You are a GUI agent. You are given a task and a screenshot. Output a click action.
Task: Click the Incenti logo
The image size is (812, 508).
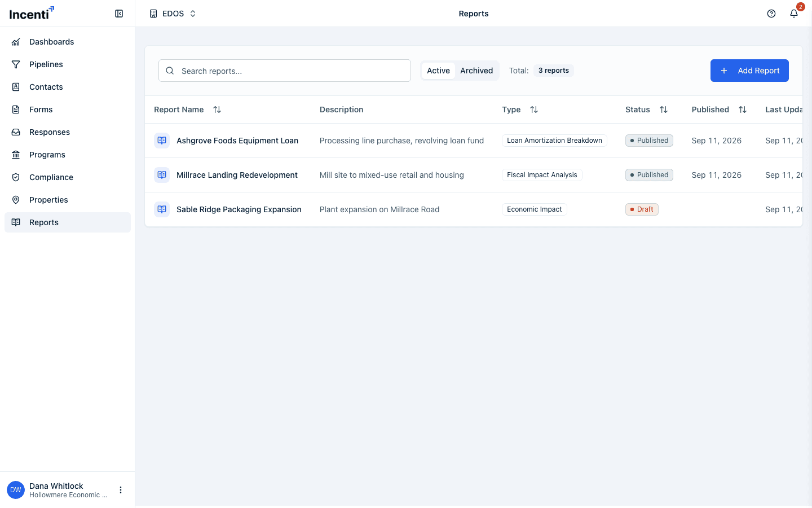tap(32, 13)
